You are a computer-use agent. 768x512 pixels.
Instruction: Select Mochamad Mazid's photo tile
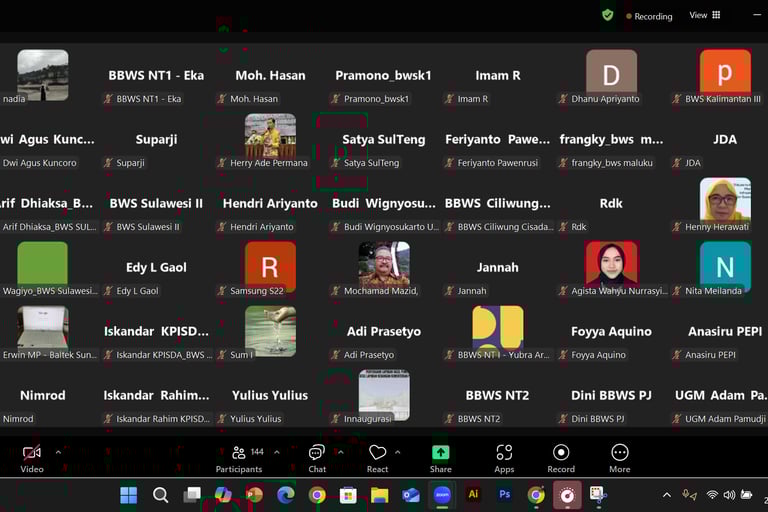point(384,265)
